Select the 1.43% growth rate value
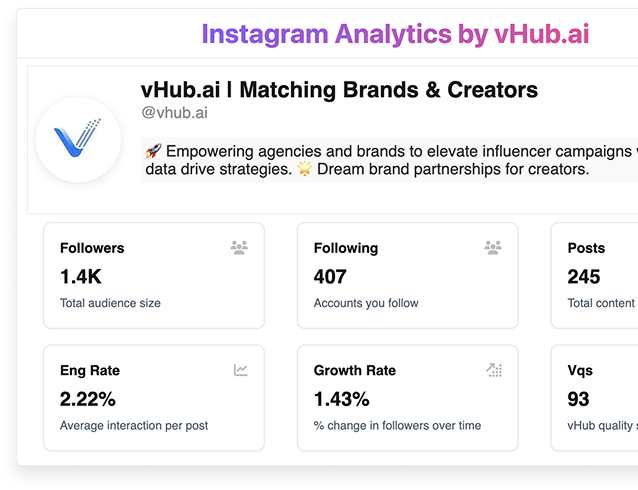Viewport: 638px width, 490px height. (x=341, y=399)
